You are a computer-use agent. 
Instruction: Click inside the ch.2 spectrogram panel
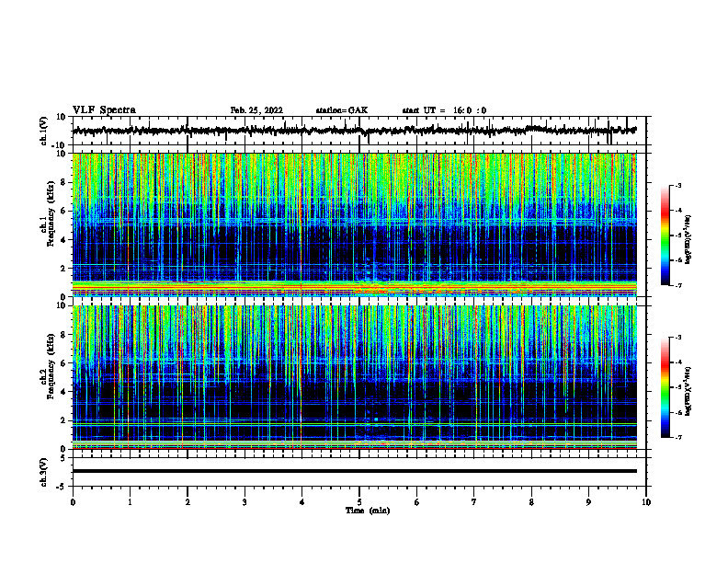click(x=354, y=377)
